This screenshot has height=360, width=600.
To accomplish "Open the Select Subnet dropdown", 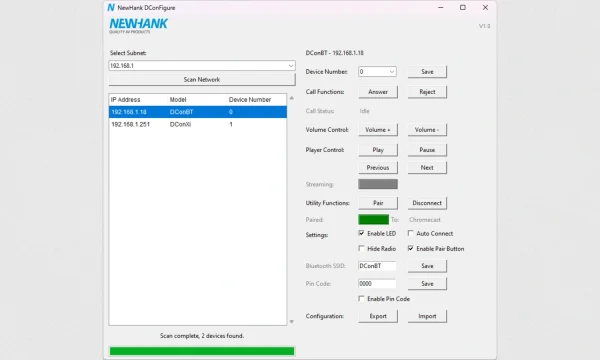I will (202, 66).
